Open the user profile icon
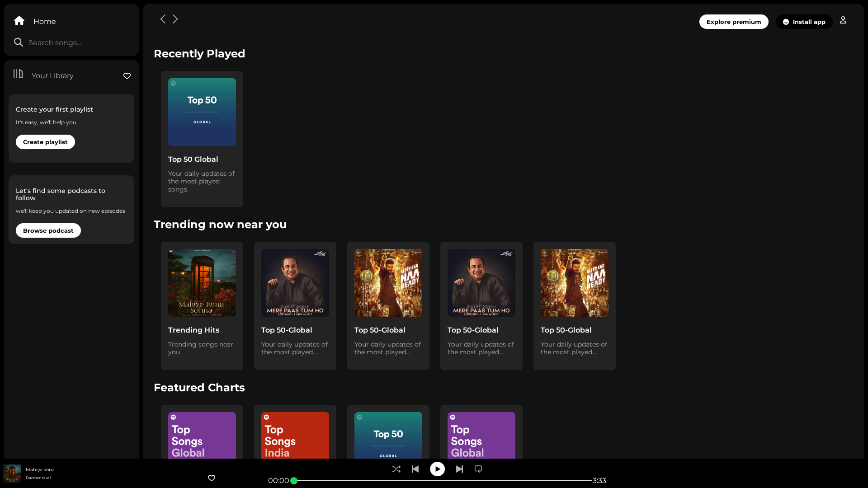 pos(843,20)
